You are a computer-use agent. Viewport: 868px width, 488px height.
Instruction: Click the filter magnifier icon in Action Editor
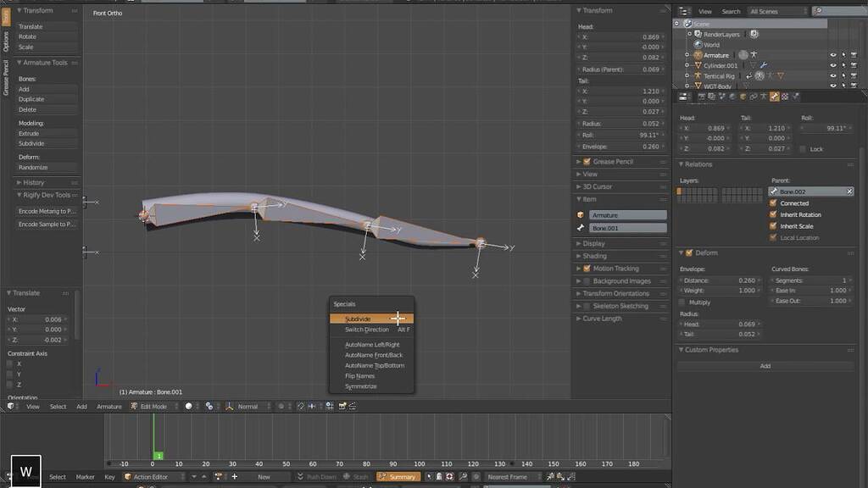463,476
